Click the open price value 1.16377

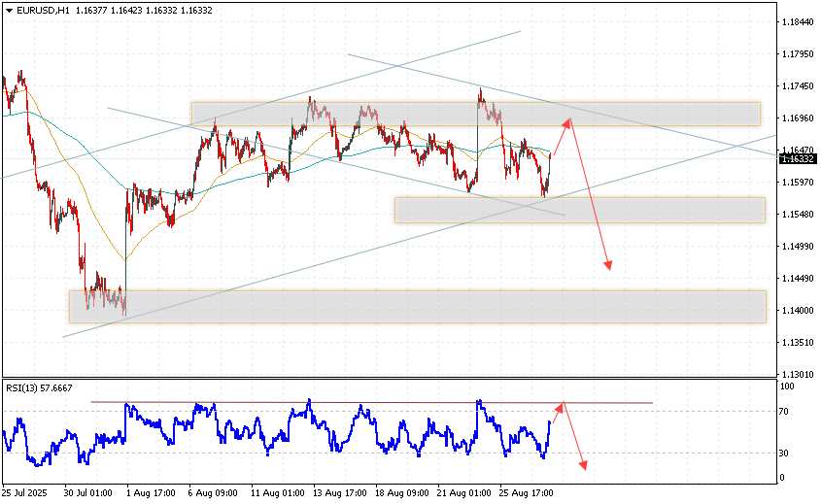[91, 10]
